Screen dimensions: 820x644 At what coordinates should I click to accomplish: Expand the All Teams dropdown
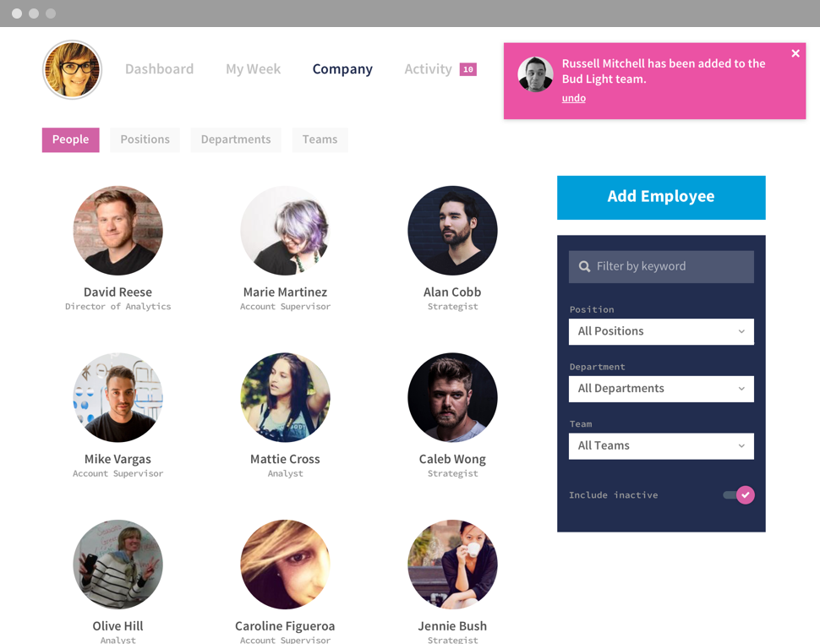tap(661, 446)
